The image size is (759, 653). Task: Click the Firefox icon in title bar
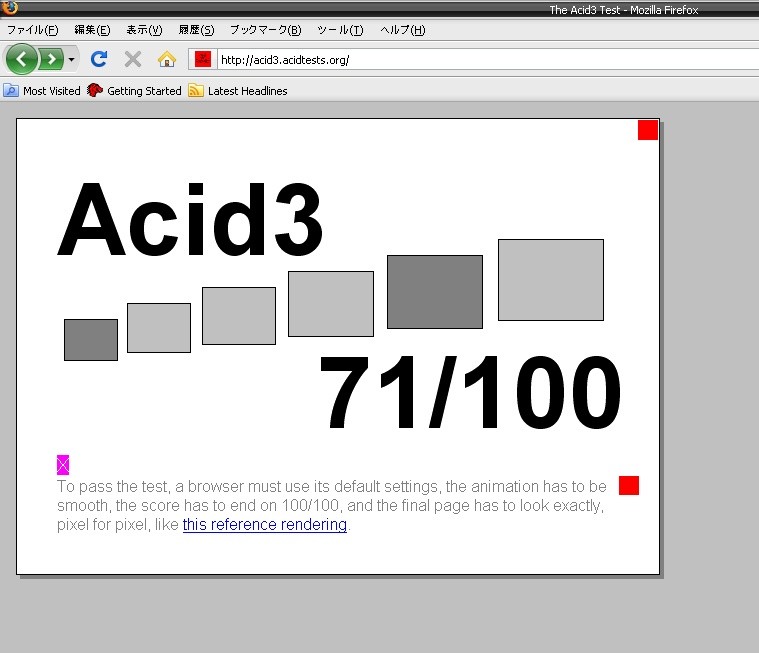10,7
